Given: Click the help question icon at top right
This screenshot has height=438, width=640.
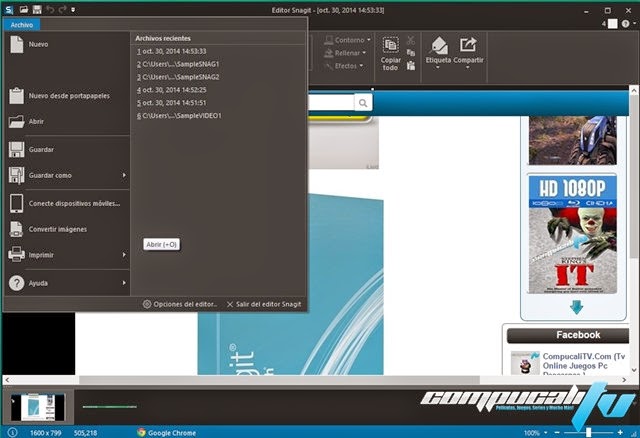Looking at the screenshot, I should coord(625,24).
